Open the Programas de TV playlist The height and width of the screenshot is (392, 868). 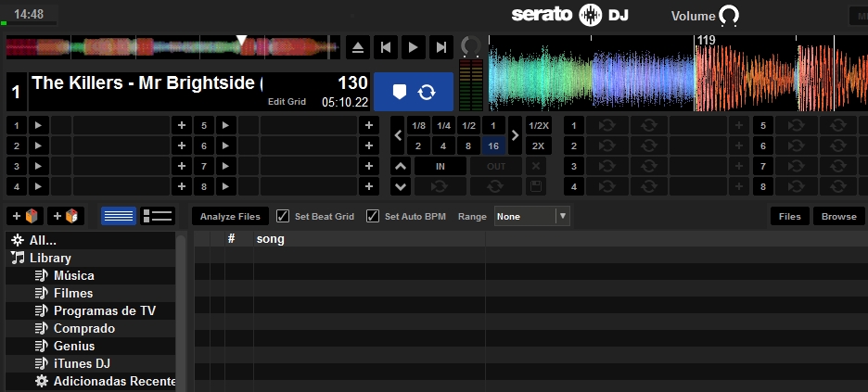tap(91, 310)
